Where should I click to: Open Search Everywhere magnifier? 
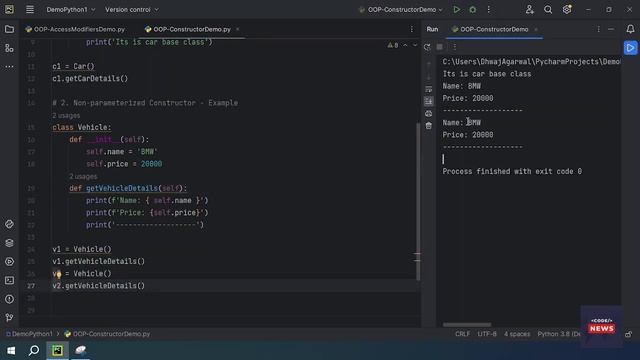click(x=548, y=9)
